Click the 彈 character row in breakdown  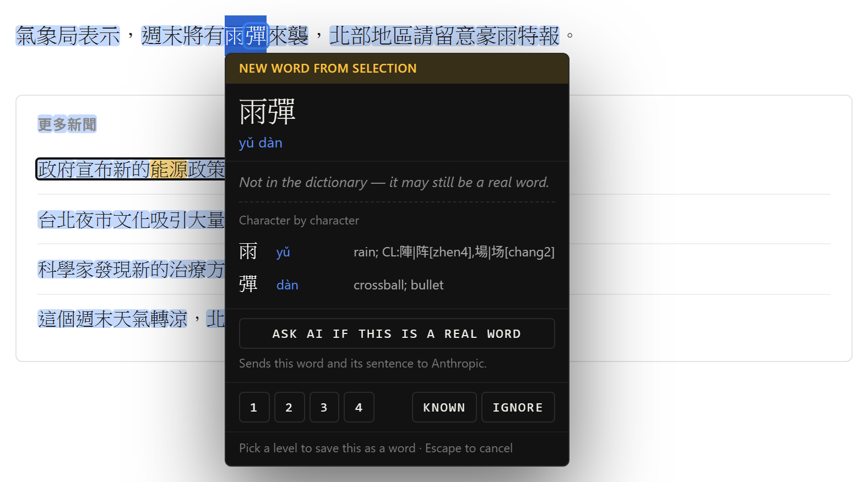397,285
